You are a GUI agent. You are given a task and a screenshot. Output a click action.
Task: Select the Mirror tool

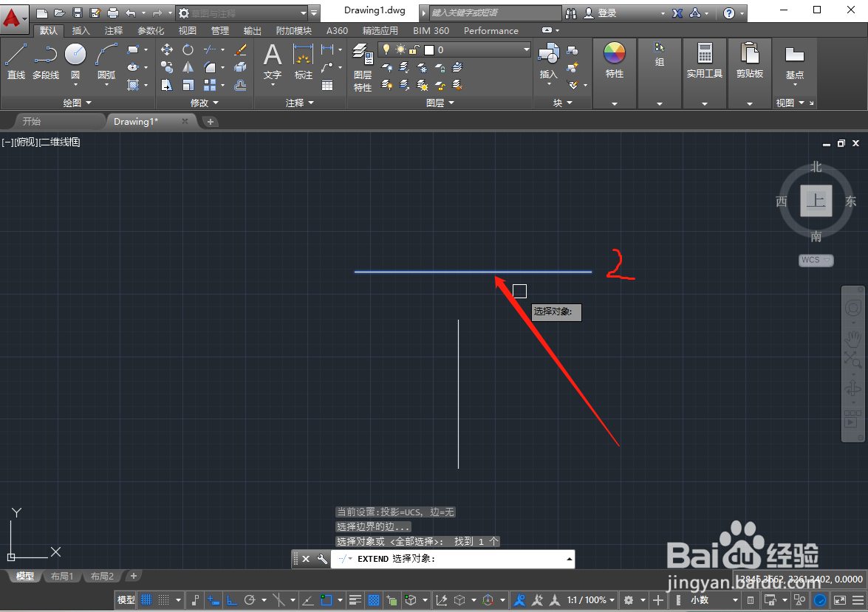pyautogui.click(x=188, y=67)
